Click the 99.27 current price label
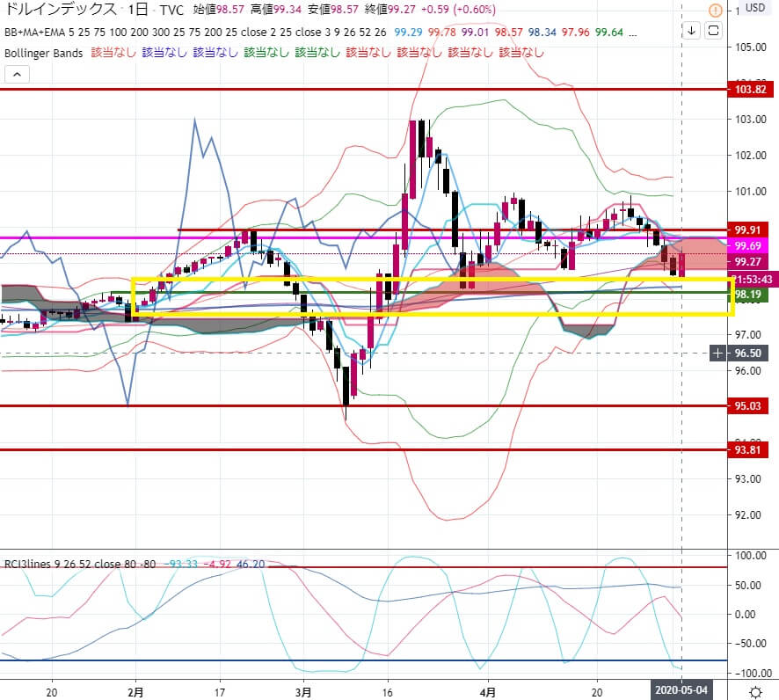 (747, 262)
